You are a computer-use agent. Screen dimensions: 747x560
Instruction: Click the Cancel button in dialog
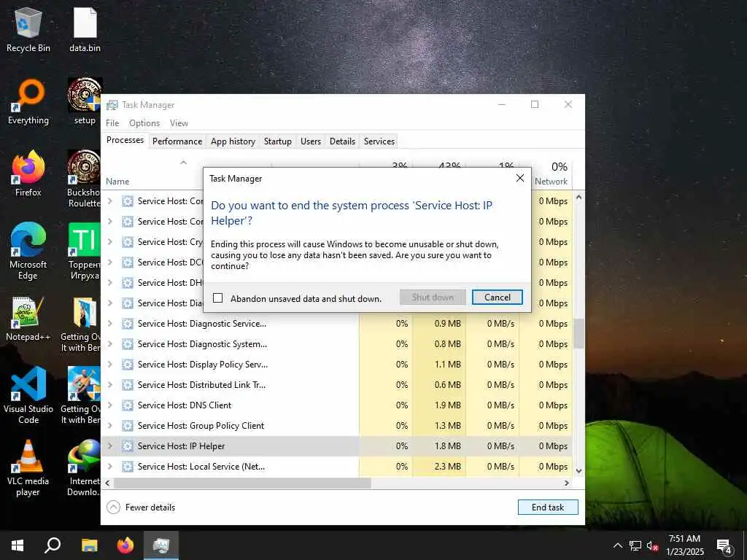[497, 297]
